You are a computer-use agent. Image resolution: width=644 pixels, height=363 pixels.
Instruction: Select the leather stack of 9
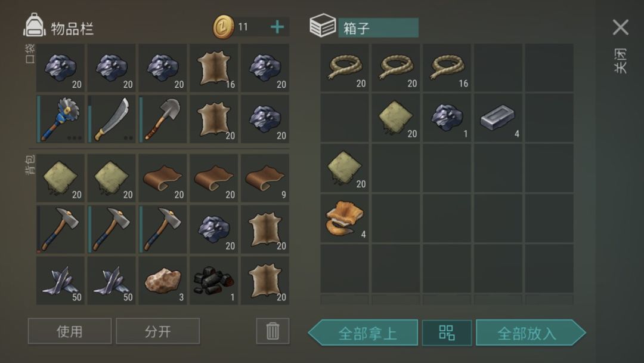(265, 178)
